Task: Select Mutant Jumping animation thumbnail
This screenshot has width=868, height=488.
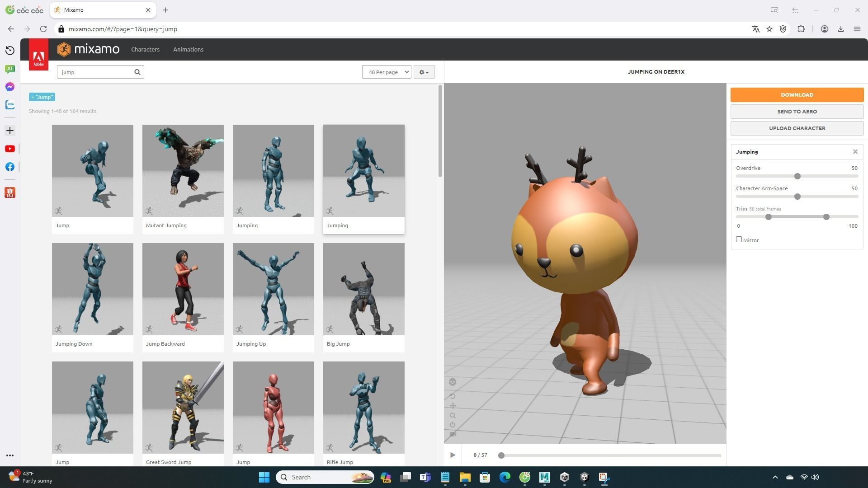Action: pyautogui.click(x=183, y=171)
